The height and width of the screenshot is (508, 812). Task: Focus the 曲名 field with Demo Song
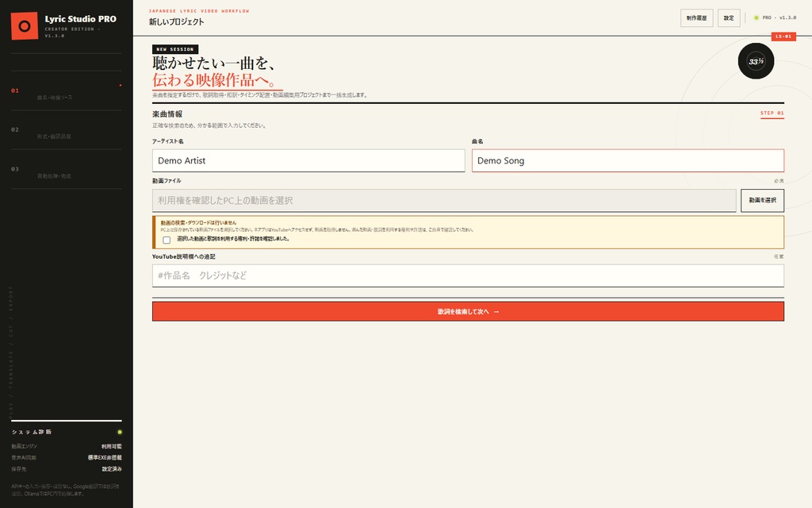click(628, 160)
